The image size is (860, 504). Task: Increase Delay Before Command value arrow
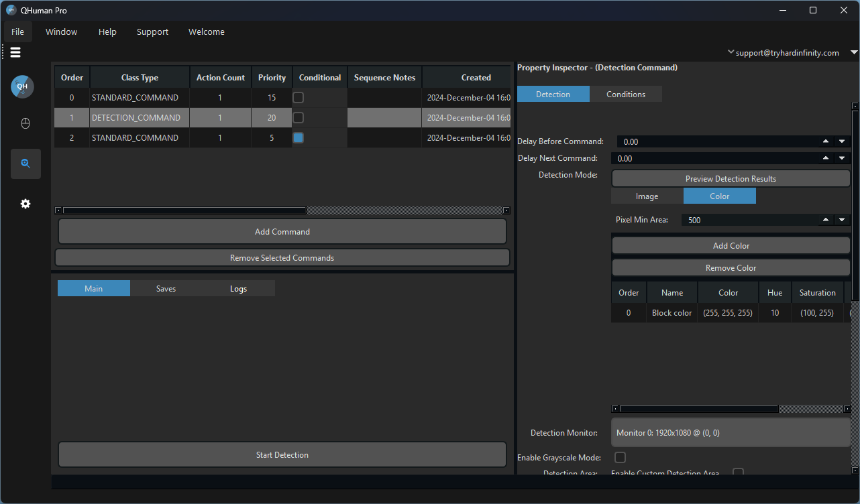coord(826,141)
